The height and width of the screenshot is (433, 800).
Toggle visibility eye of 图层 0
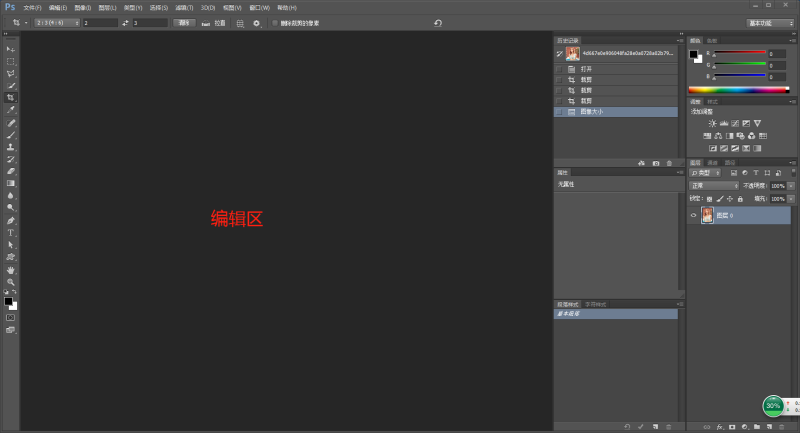click(x=693, y=215)
